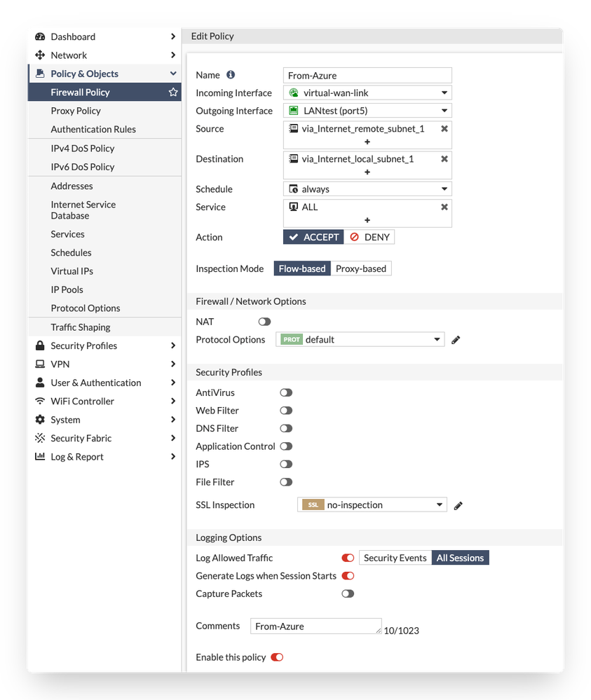Edit Protocol Options with the pencil icon
Screen dimensions: 591x700
click(456, 340)
